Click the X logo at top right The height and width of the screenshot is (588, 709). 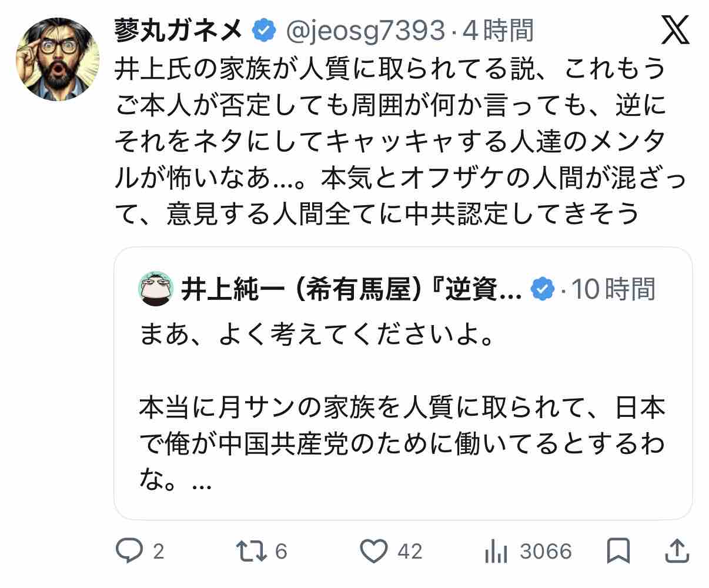coord(675,31)
